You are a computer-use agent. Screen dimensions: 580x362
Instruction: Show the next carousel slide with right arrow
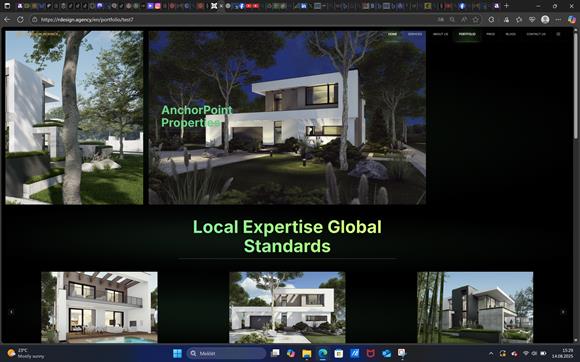(563, 312)
